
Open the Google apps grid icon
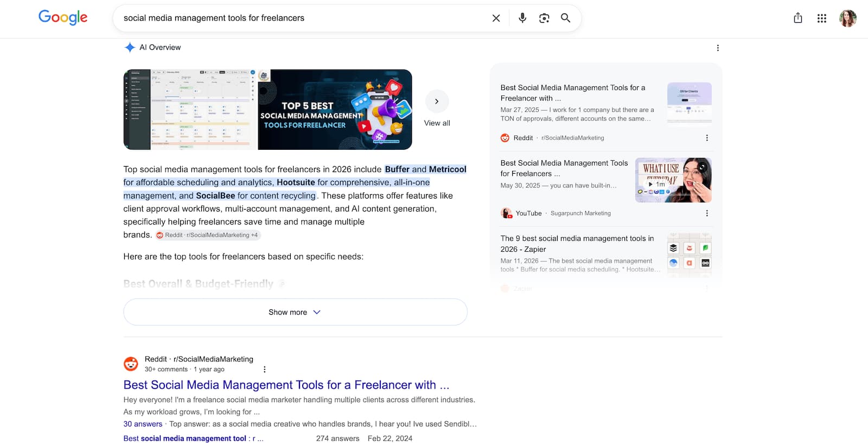coord(822,18)
